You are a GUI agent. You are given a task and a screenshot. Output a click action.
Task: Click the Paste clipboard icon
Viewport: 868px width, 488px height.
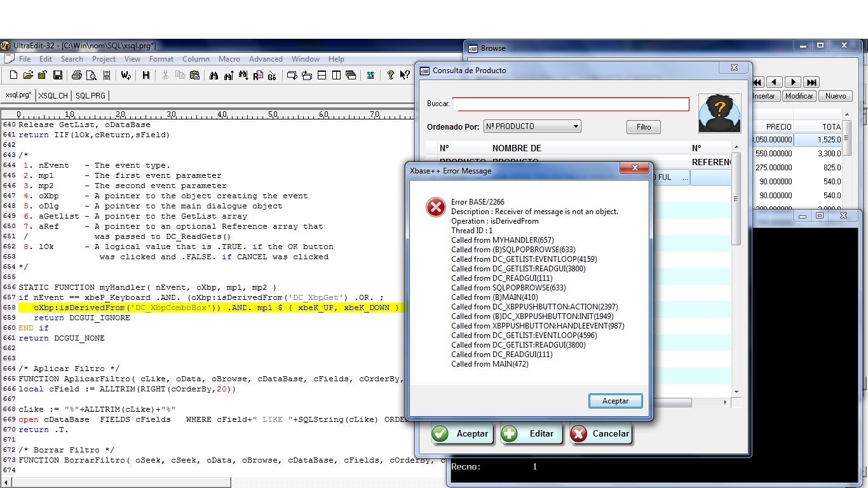[194, 75]
